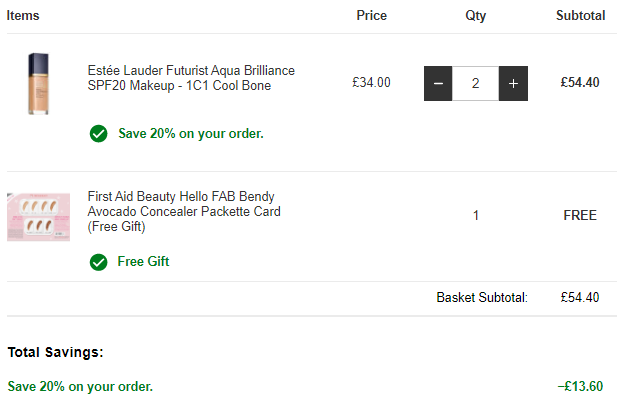Click the −£13.60 savings amount
Screen dimensions: 617x399
pyautogui.click(x=580, y=386)
